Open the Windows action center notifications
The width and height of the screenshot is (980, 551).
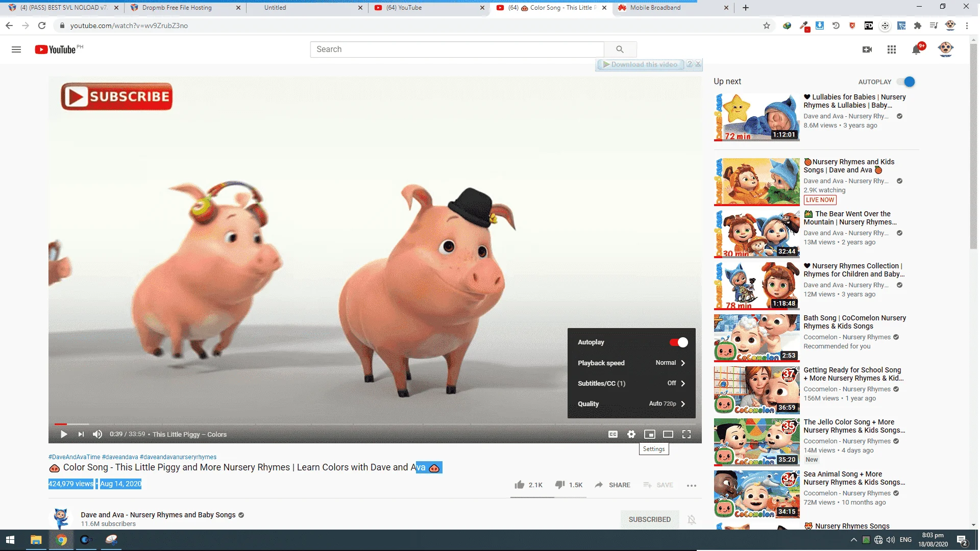click(963, 540)
